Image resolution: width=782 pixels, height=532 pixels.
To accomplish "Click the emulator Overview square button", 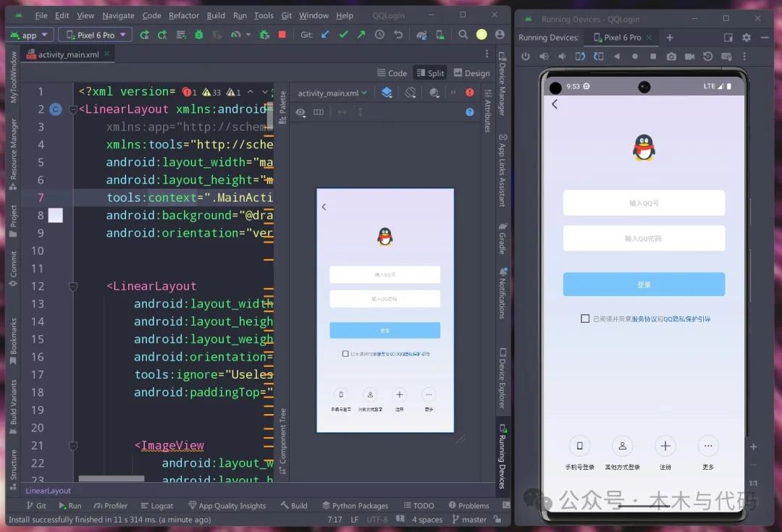I will coord(653,56).
